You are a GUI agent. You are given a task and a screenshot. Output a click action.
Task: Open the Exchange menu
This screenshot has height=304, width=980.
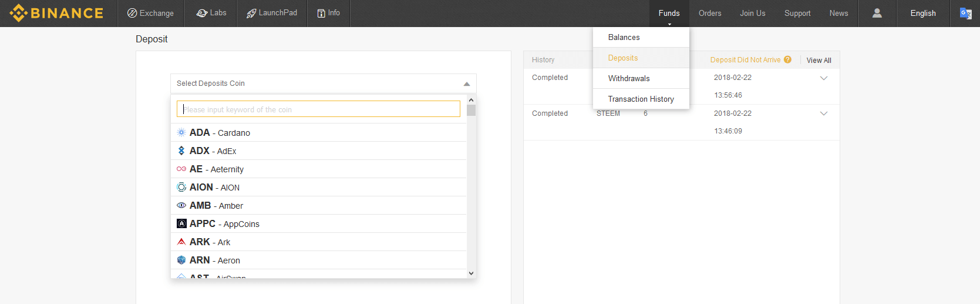(151, 13)
